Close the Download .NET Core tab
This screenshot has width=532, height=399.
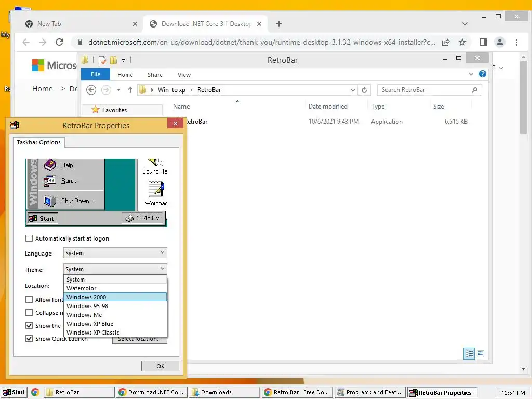click(x=259, y=24)
